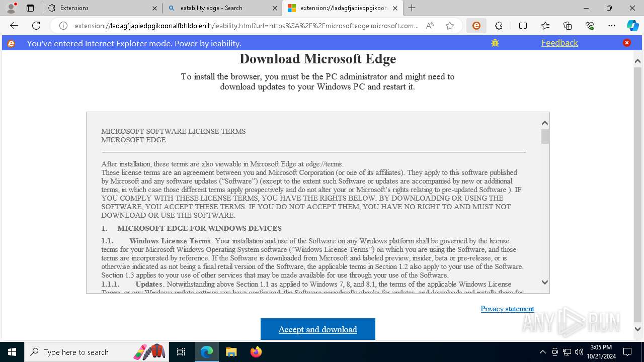This screenshot has width=644, height=362.
Task: Open a new tab with plus button
Action: [x=412, y=8]
